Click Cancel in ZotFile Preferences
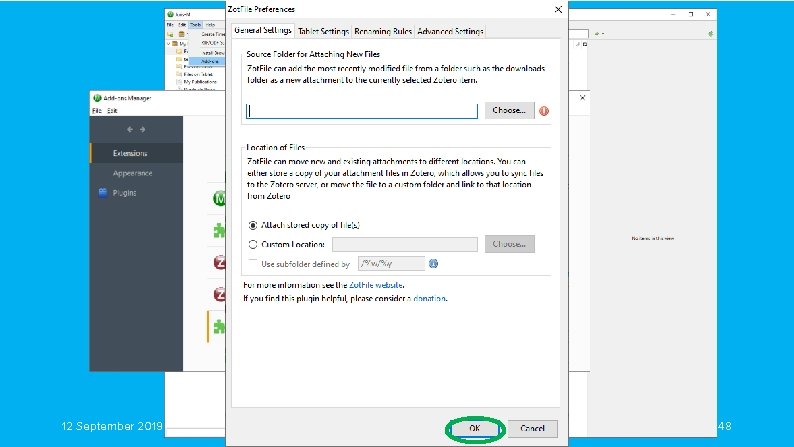The height and width of the screenshot is (447, 794). pyautogui.click(x=532, y=428)
